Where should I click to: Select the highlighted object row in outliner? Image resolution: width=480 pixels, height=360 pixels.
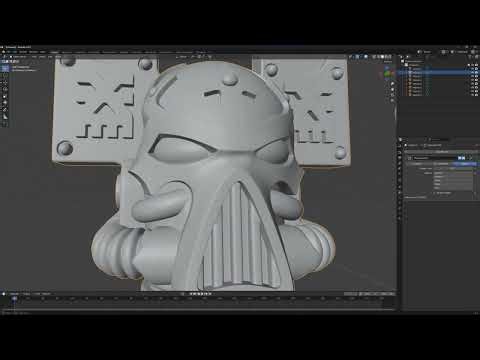point(438,72)
